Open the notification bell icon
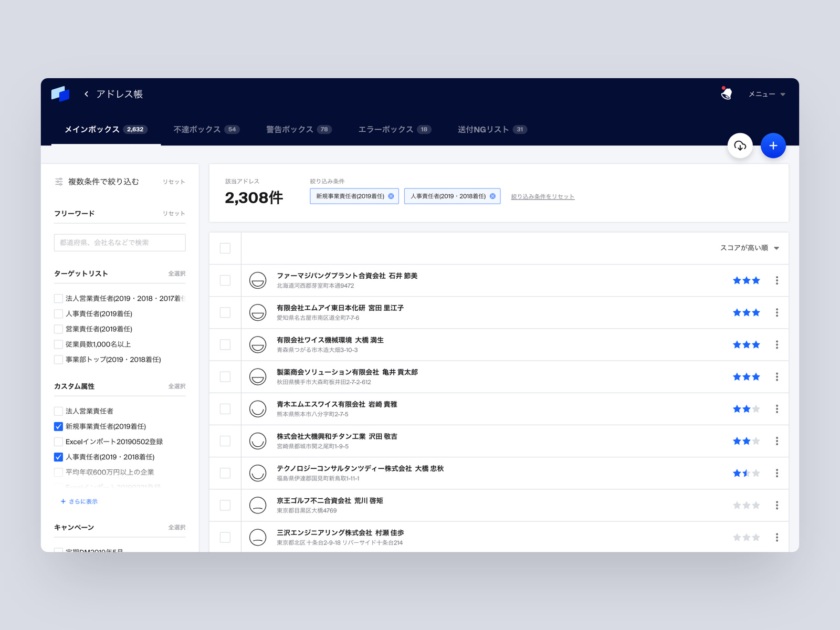Image resolution: width=840 pixels, height=630 pixels. point(726,94)
